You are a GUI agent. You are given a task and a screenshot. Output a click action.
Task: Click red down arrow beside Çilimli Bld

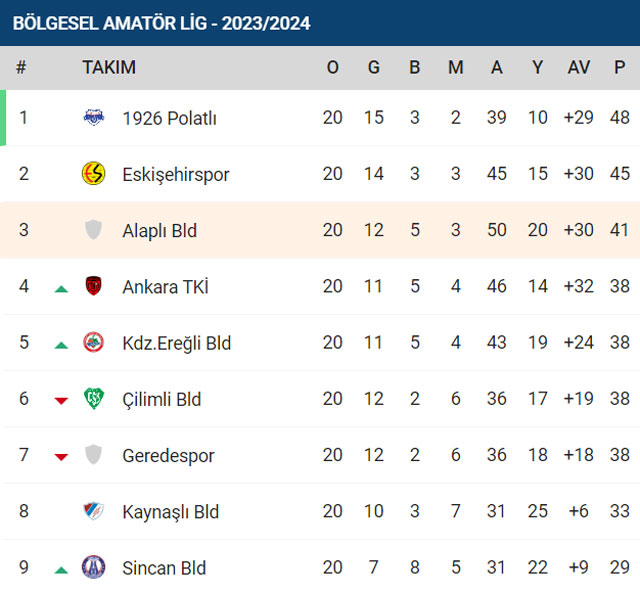click(61, 401)
